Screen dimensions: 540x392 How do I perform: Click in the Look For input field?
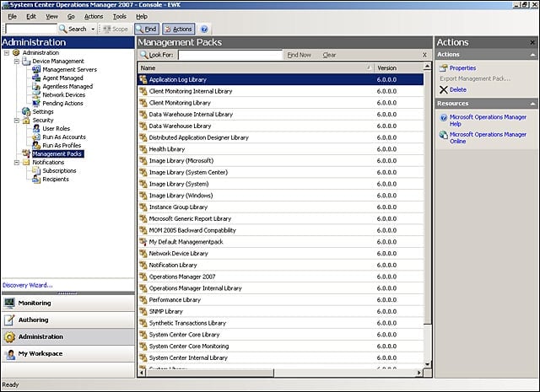[x=230, y=55]
